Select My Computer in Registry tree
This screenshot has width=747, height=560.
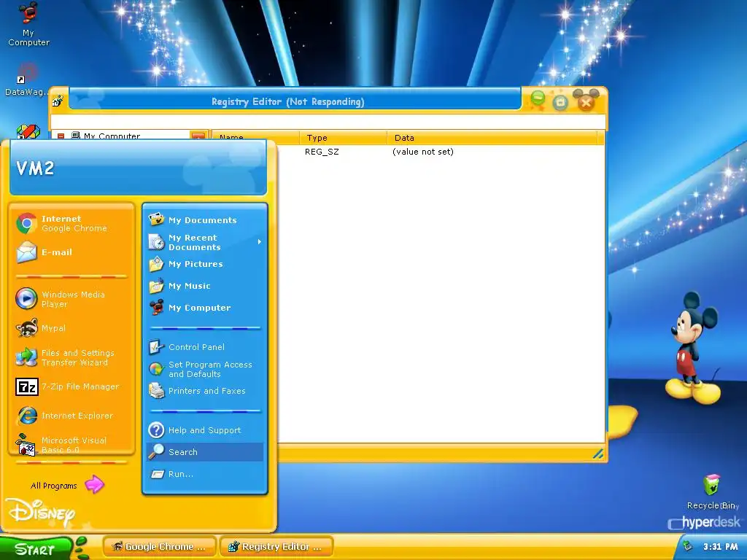coord(112,136)
